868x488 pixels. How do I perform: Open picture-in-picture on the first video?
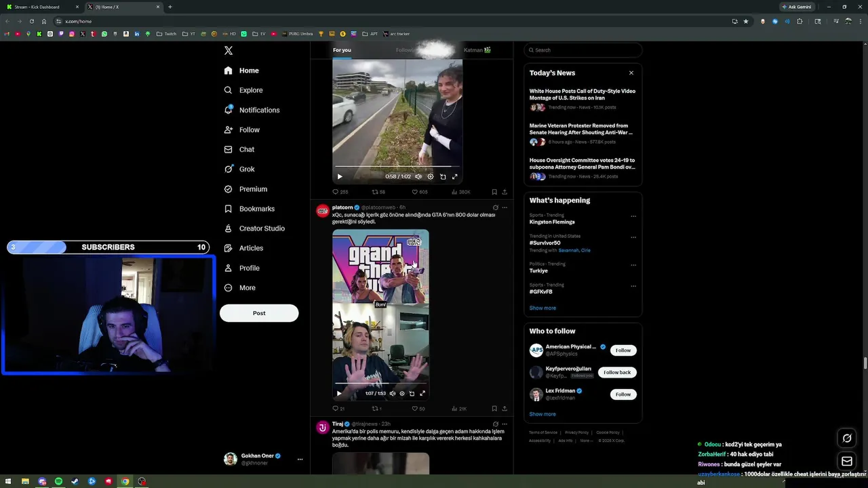point(443,176)
